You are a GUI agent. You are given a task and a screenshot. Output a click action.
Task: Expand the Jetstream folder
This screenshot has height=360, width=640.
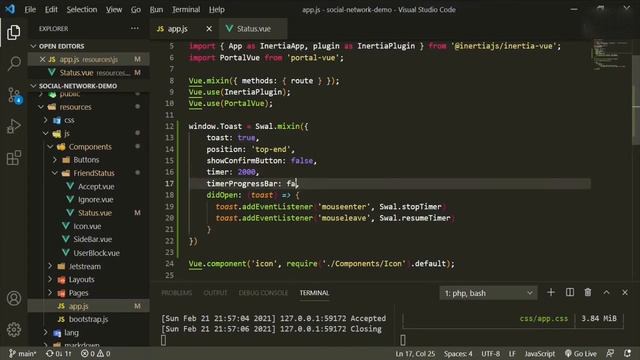pos(84,266)
